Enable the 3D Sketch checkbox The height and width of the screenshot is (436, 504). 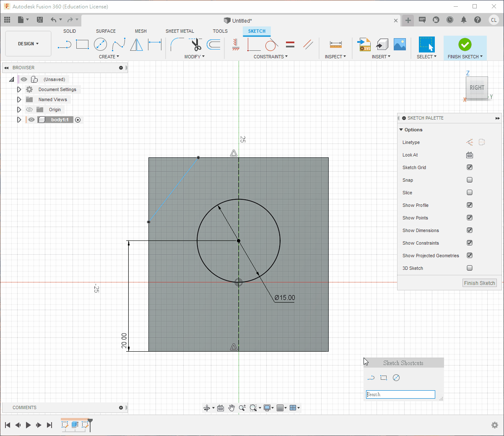pyautogui.click(x=470, y=268)
